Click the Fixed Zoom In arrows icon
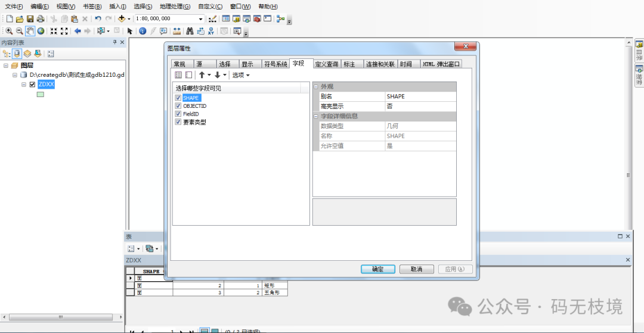The height and width of the screenshot is (333, 644). [54, 31]
